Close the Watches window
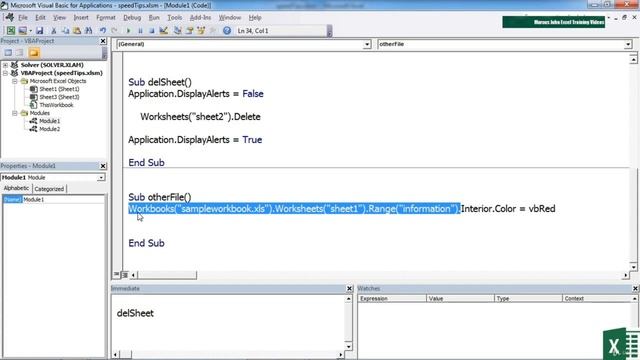Image resolution: width=640 pixels, height=360 pixels. 635,289
